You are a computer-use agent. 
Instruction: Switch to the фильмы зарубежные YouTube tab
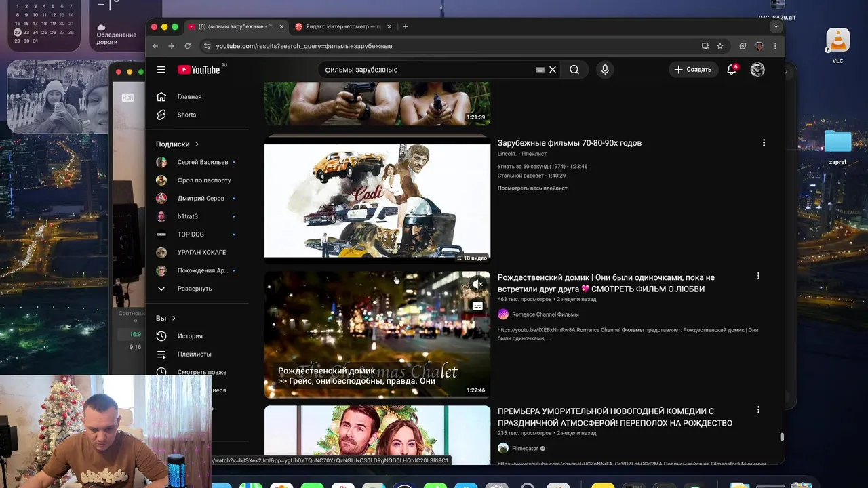[236, 27]
